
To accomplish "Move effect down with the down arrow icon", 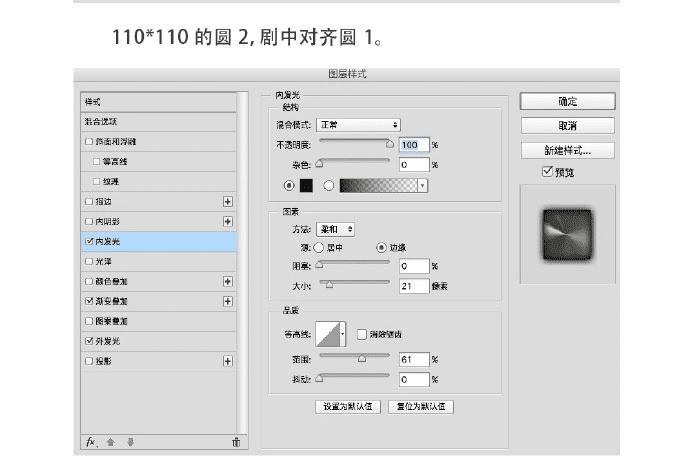I will pos(130,442).
